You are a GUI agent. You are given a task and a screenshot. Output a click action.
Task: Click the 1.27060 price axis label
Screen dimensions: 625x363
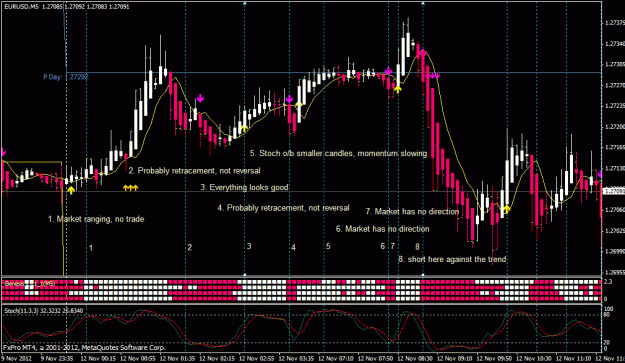tap(614, 210)
